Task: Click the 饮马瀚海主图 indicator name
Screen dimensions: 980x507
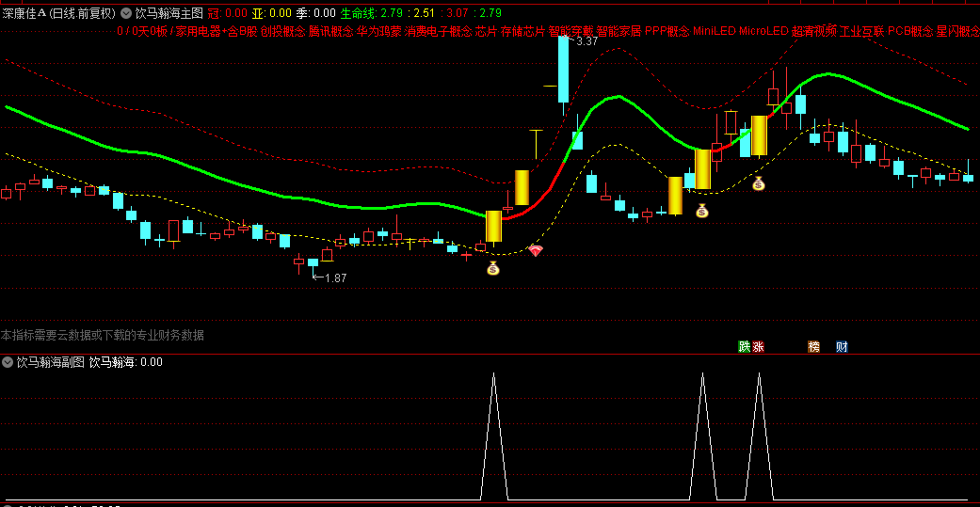Action: [x=169, y=13]
